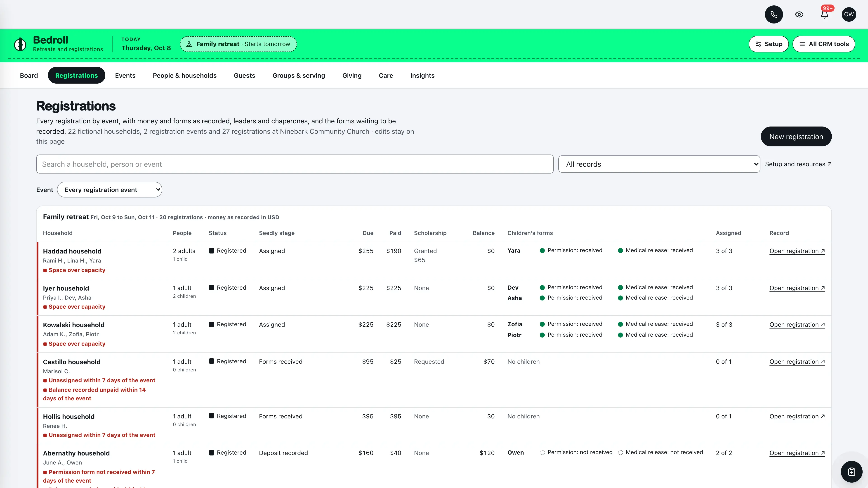The width and height of the screenshot is (868, 488).
Task: Click the Iyer household name
Action: [66, 288]
